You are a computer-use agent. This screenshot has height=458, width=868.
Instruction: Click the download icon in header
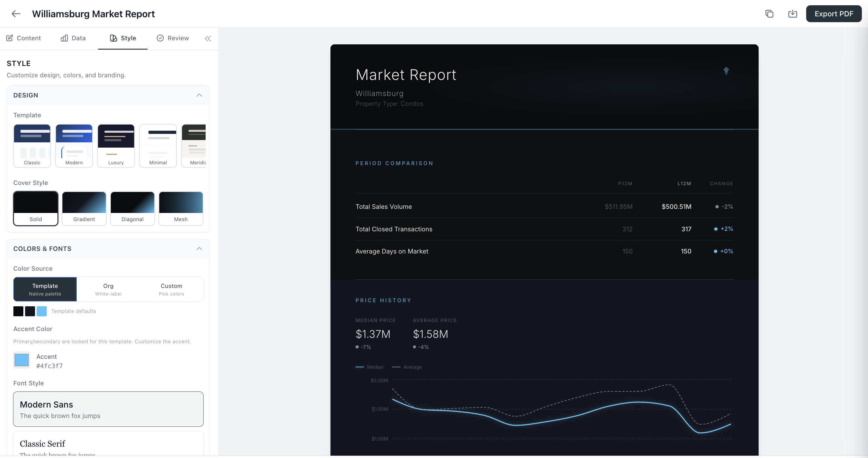point(792,14)
